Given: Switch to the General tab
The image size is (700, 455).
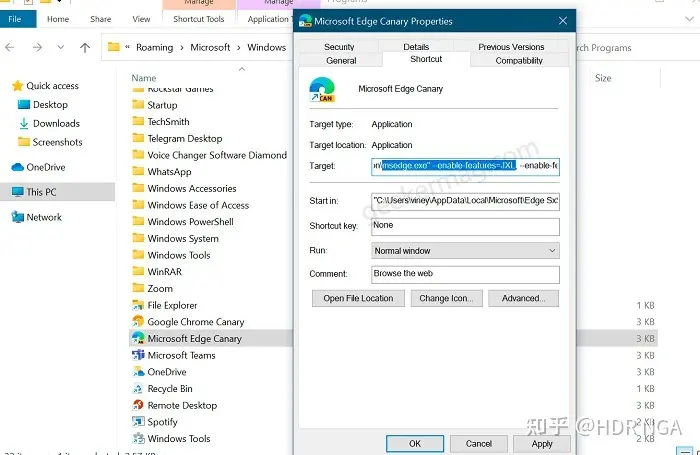Looking at the screenshot, I should (x=341, y=61).
